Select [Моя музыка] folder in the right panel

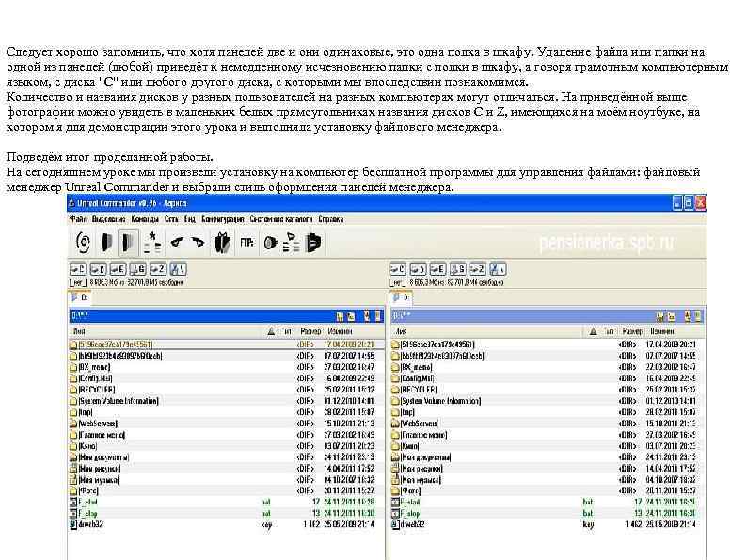tap(548, 480)
